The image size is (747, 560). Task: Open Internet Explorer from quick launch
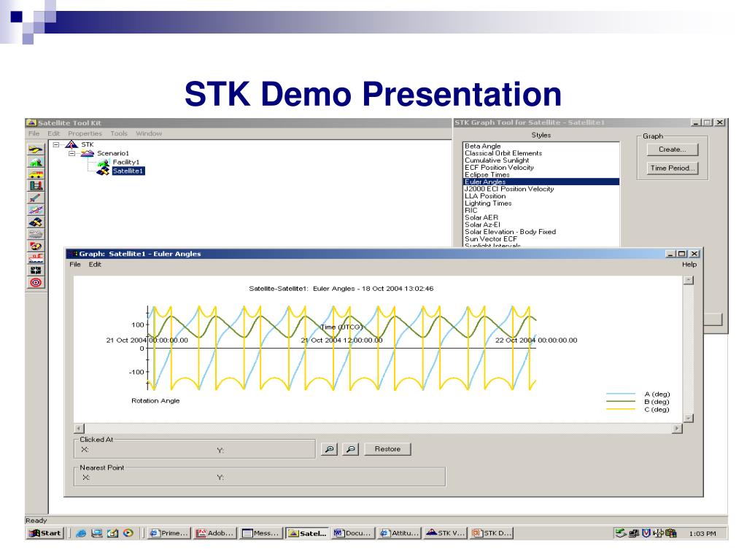coord(81,533)
